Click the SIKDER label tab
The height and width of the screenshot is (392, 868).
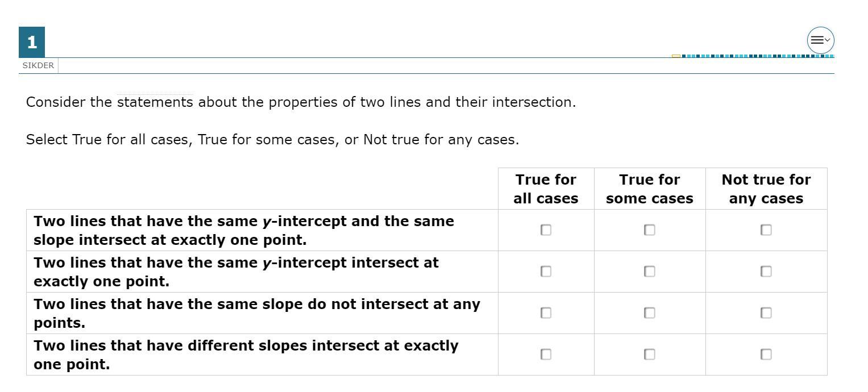(x=38, y=65)
